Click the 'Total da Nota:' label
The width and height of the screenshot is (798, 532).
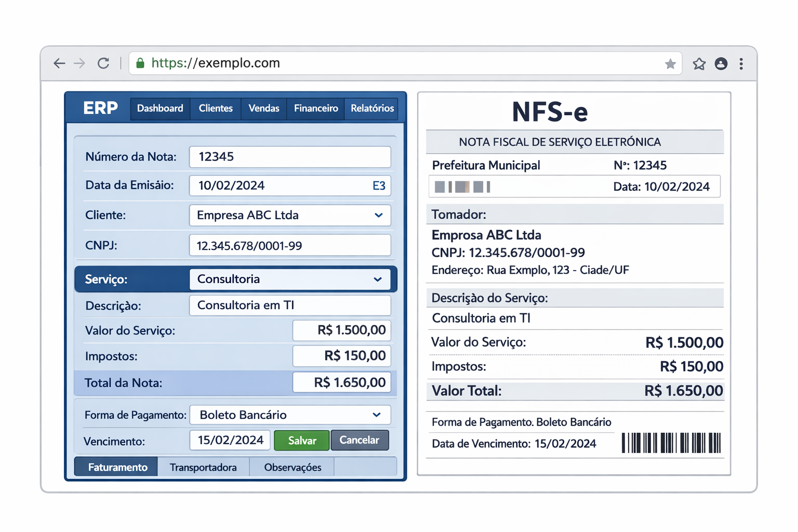123,383
